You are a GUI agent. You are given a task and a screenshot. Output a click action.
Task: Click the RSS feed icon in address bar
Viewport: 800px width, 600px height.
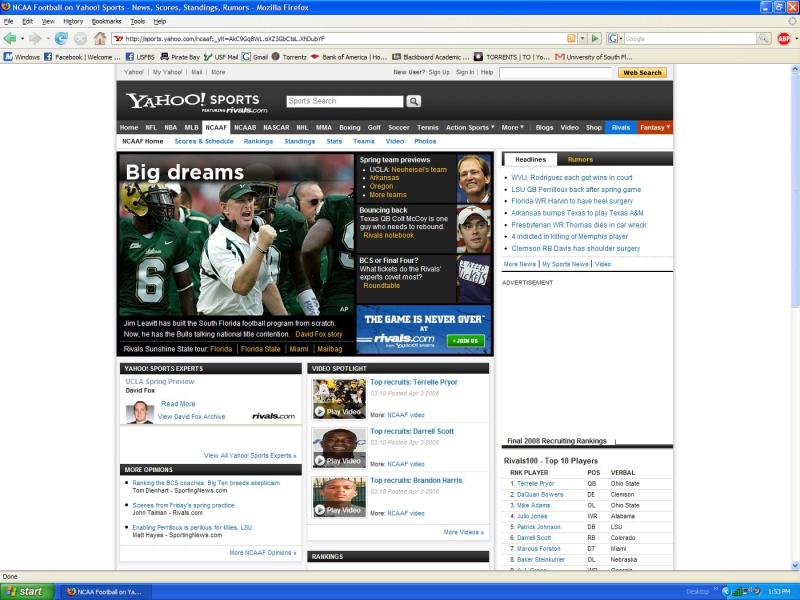[571, 38]
